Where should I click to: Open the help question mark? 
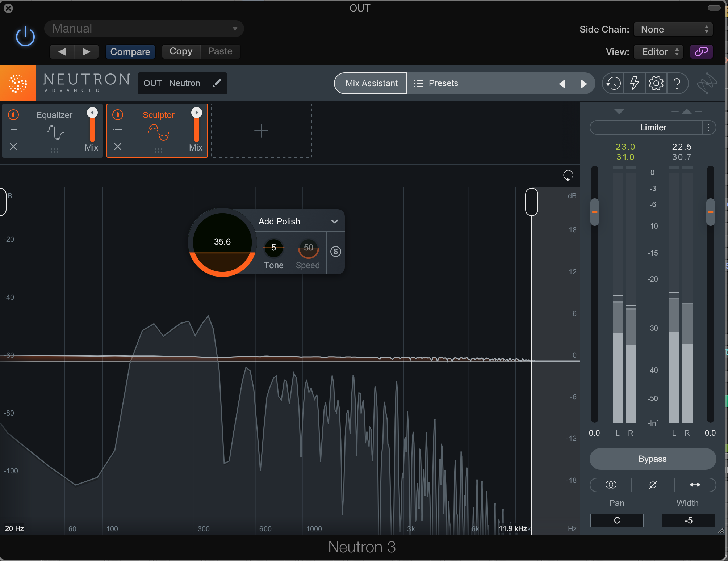(x=677, y=84)
